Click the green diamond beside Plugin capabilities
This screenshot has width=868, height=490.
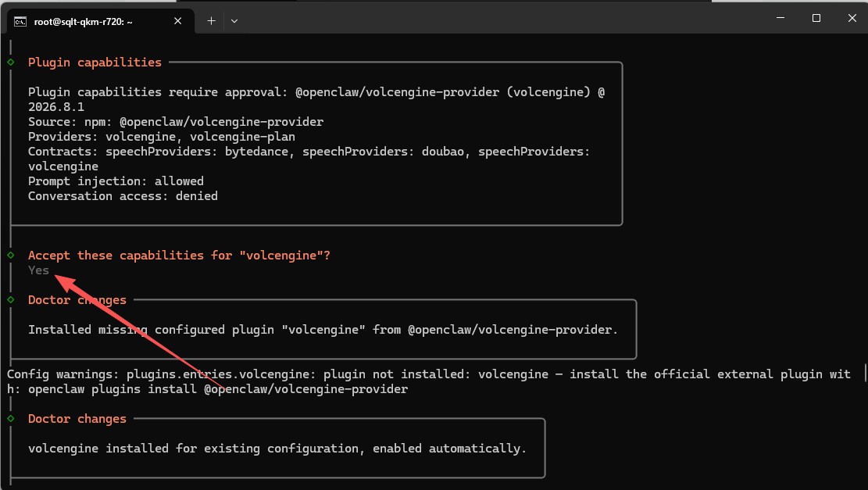coord(10,62)
